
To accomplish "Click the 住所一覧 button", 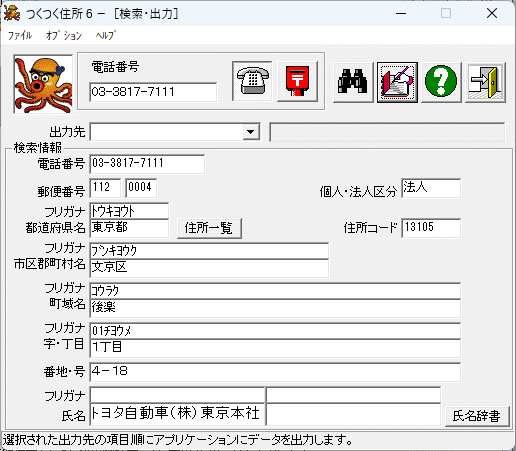I will point(209,228).
